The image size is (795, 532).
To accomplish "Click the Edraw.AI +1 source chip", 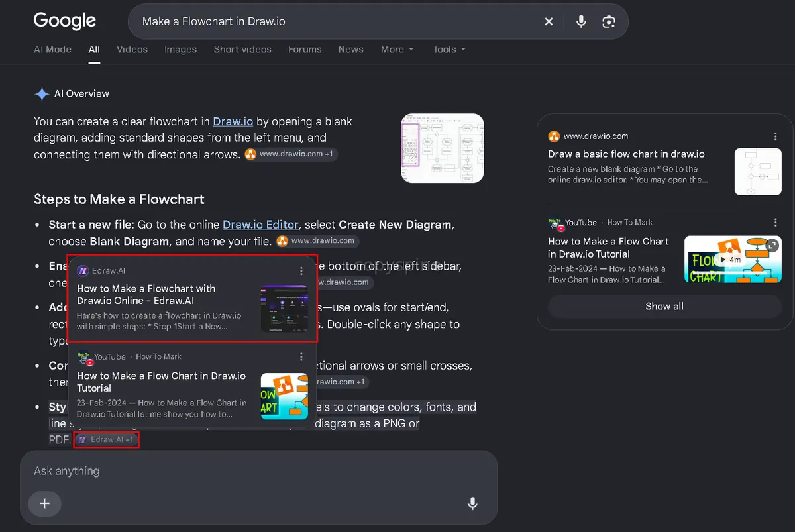I will [x=106, y=440].
